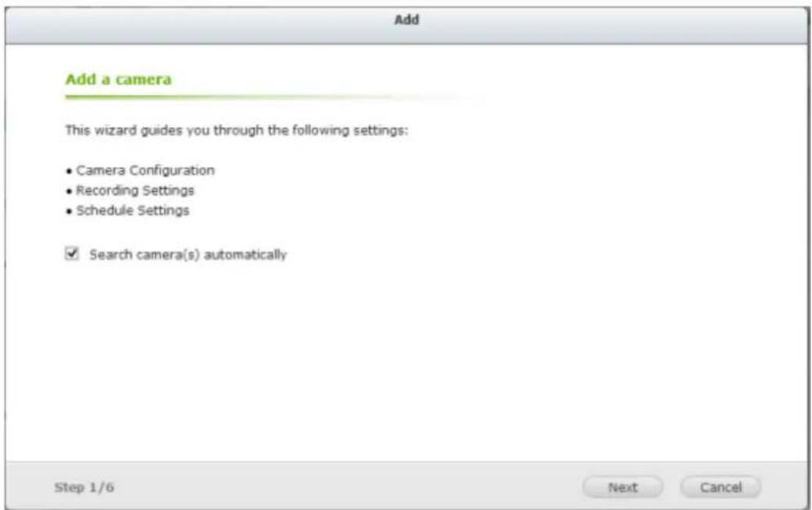
Task: Click the word 'camera' in the green heading
Action: click(x=143, y=79)
